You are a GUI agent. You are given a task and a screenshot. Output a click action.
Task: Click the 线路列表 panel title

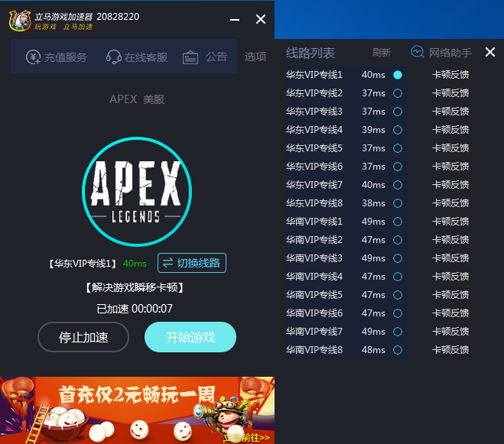pyautogui.click(x=311, y=53)
